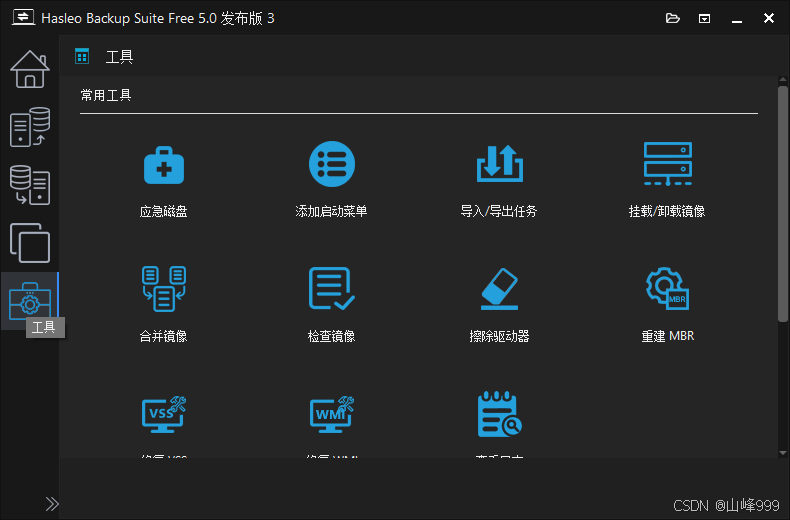Screen dimensions: 790x520
Task: Open 重建 MBR tool icon
Action: pos(668,288)
